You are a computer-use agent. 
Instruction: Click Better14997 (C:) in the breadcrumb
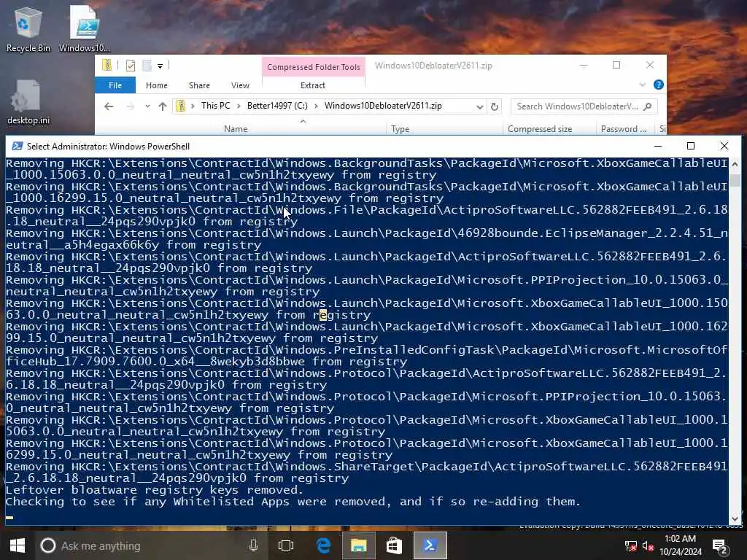pyautogui.click(x=277, y=106)
